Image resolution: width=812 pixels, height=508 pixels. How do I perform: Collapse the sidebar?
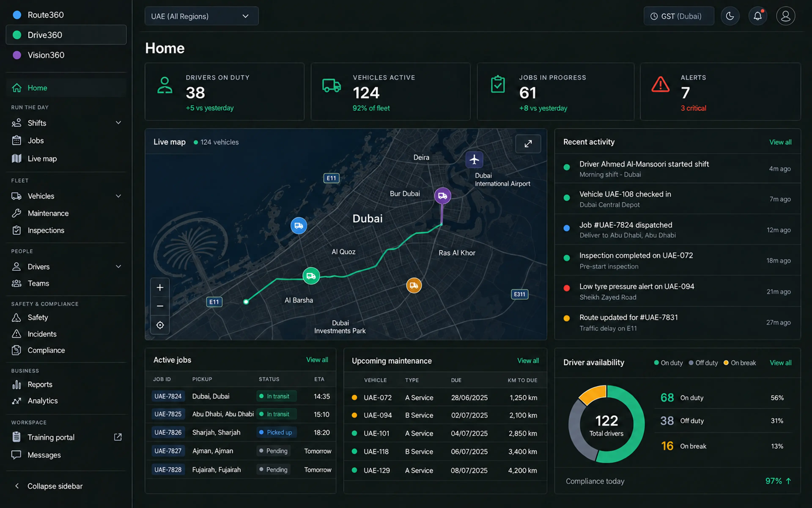[x=49, y=486]
